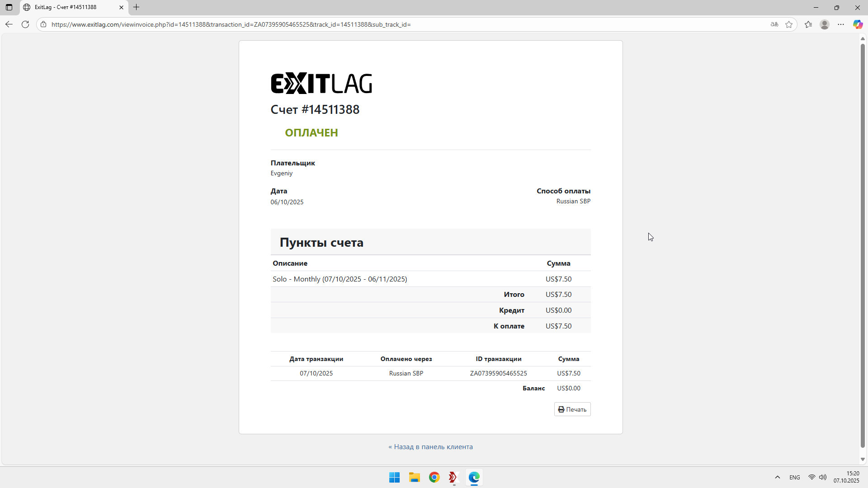Follow the Назад в панель клиента link

pos(430,447)
